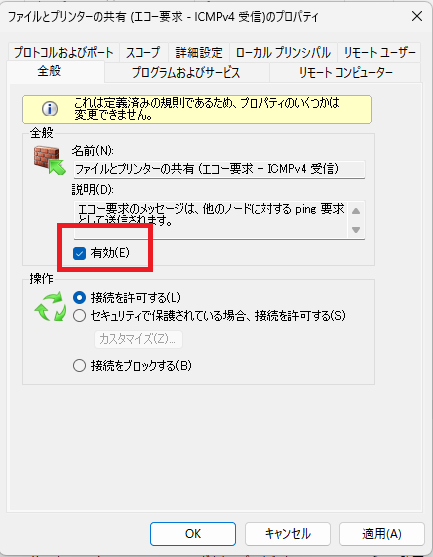433x557 pixels.
Task: Click the 適用(A) button
Action: point(382,534)
